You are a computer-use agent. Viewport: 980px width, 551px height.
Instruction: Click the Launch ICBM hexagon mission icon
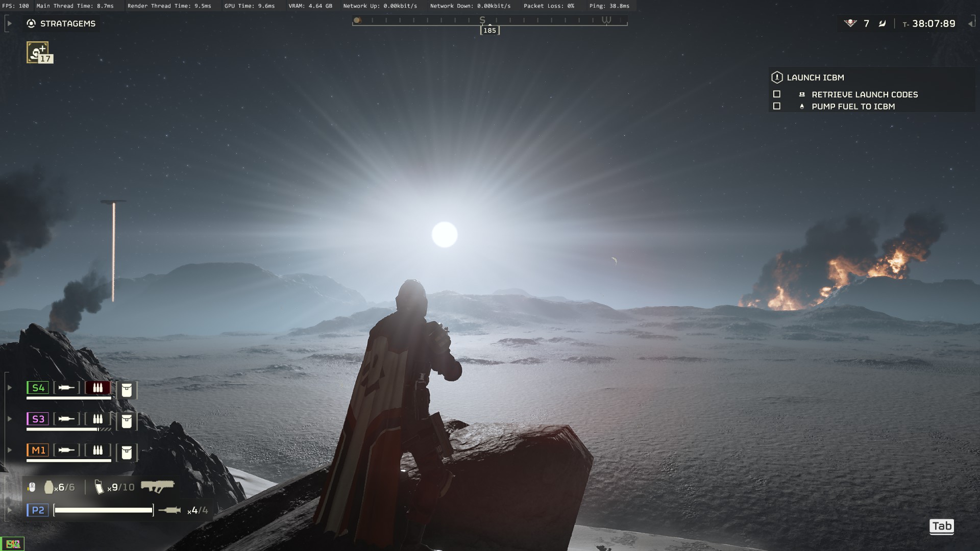tap(777, 78)
